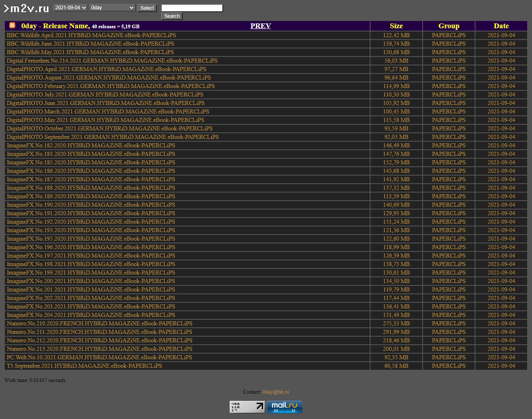Click the Select button
532x419 pixels.
147,8
